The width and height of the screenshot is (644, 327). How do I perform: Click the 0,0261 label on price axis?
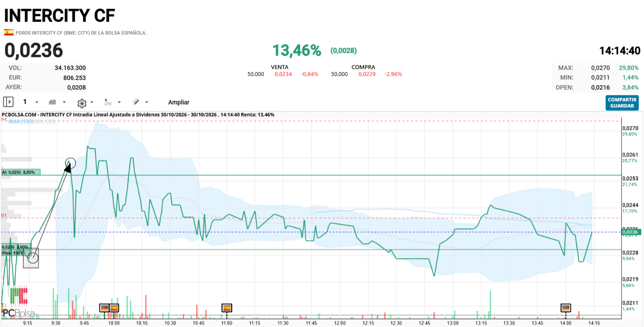pyautogui.click(x=629, y=155)
